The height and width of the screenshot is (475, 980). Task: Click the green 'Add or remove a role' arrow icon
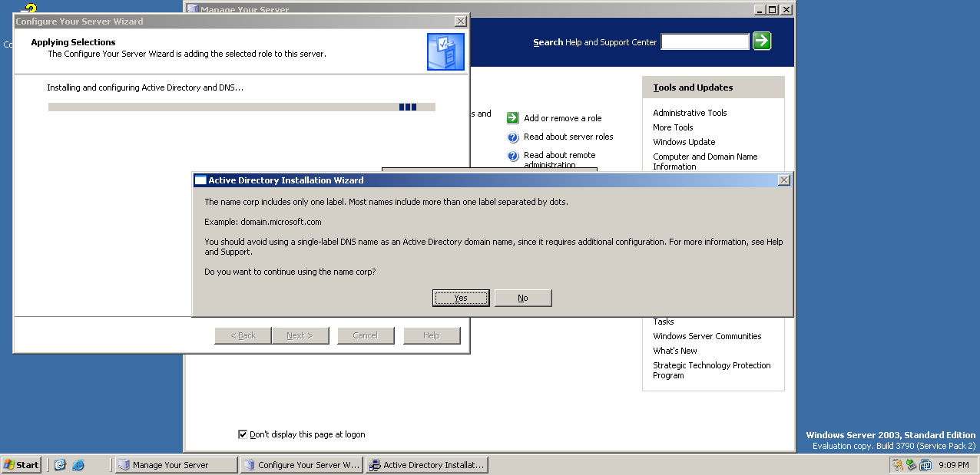[512, 118]
